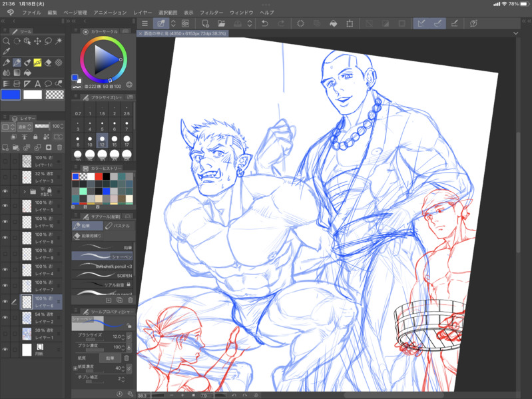This screenshot has height=399, width=532.
Task: Open the layer color change dropdown
Action: click(x=8, y=127)
